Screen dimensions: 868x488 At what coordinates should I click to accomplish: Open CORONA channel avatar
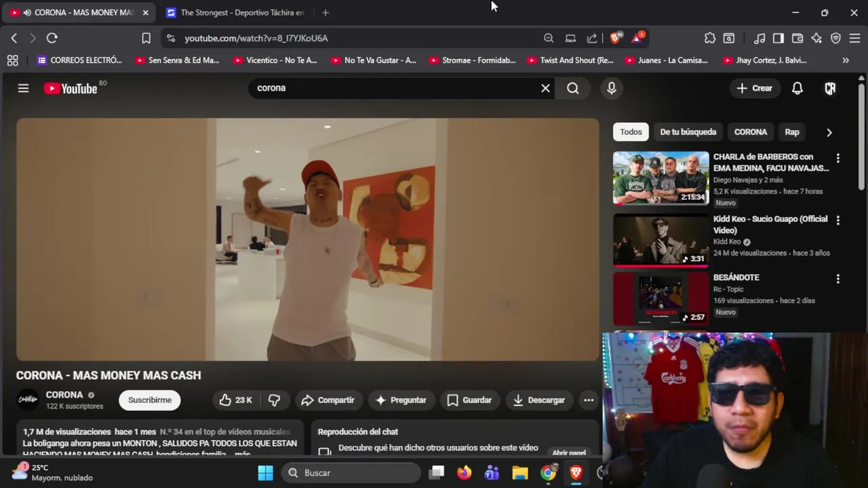(28, 400)
